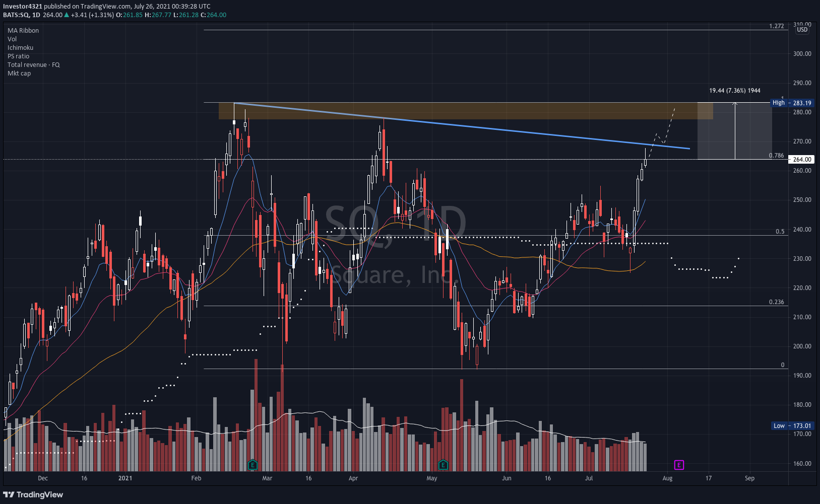Select the PS ratio indicator label
This screenshot has height=504, width=820.
point(18,56)
